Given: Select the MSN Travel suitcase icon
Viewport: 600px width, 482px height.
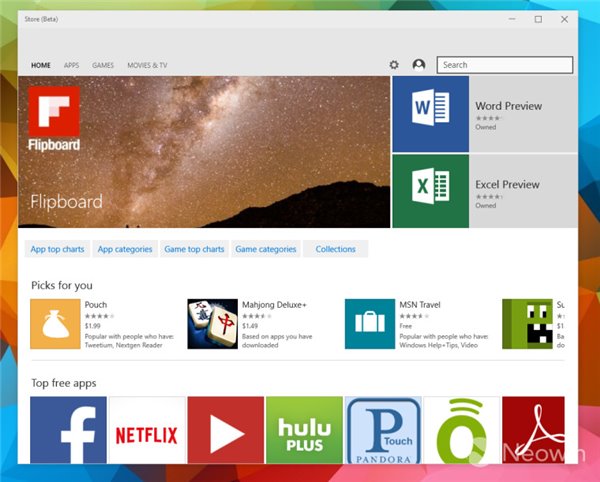Looking at the screenshot, I should coord(370,324).
